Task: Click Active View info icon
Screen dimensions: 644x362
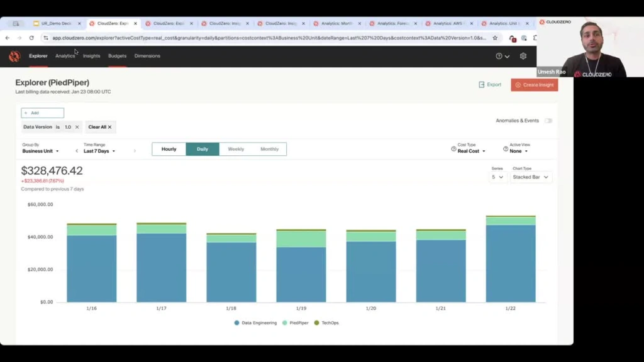Action: click(506, 149)
